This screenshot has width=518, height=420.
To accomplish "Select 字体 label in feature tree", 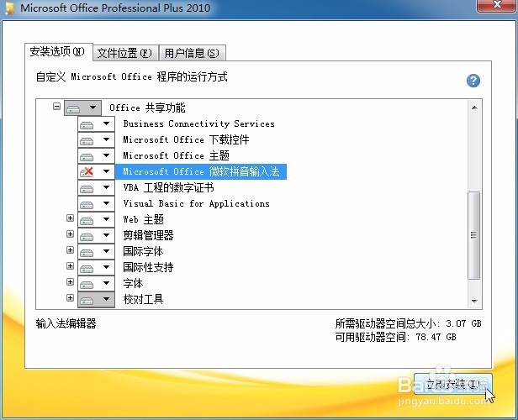I will click(x=133, y=283).
